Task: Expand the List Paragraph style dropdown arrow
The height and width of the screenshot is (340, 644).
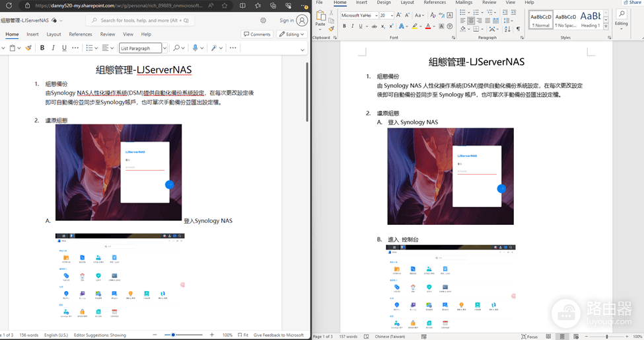Action: (x=164, y=48)
